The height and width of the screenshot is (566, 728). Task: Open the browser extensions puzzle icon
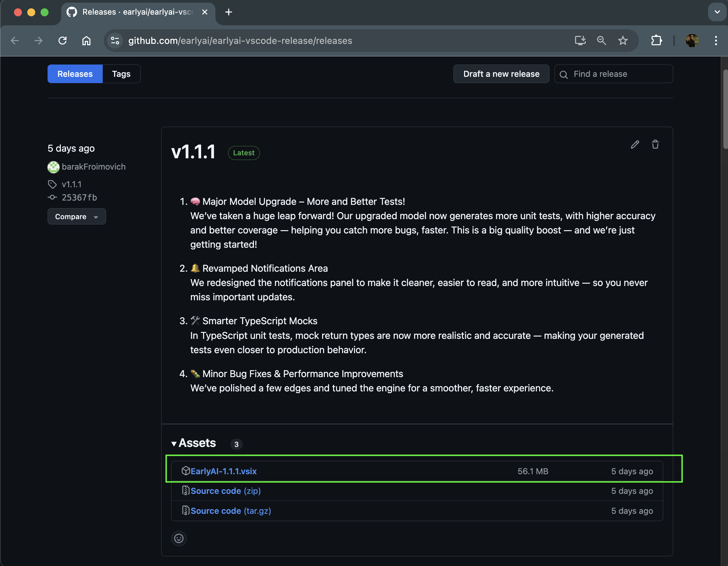(656, 41)
